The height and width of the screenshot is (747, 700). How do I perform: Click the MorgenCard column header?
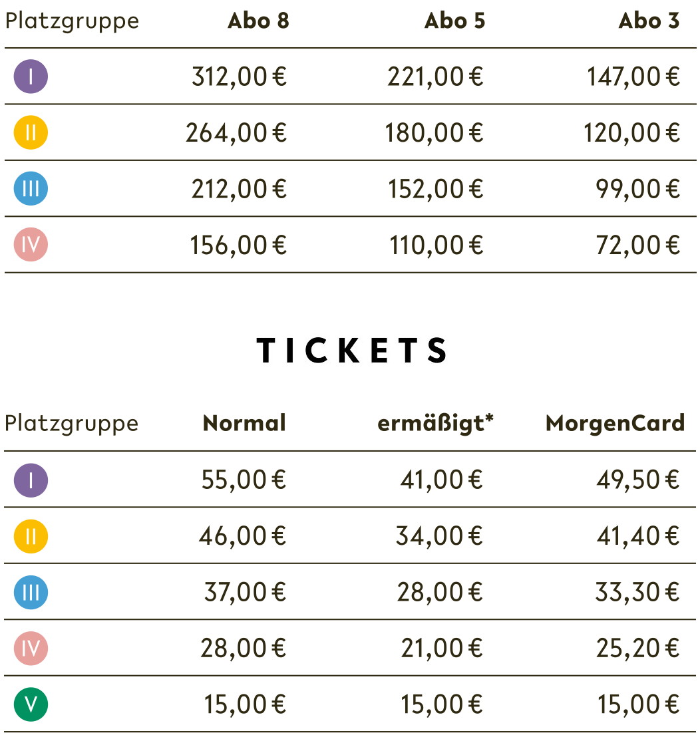click(x=615, y=423)
